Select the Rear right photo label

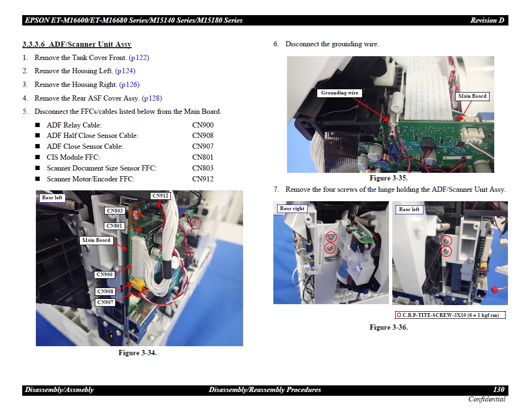coord(292,208)
